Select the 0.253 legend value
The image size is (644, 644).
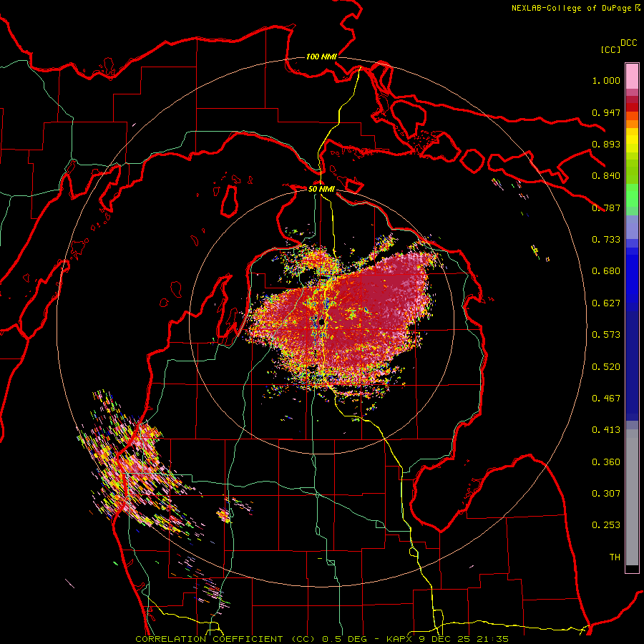[x=606, y=525]
